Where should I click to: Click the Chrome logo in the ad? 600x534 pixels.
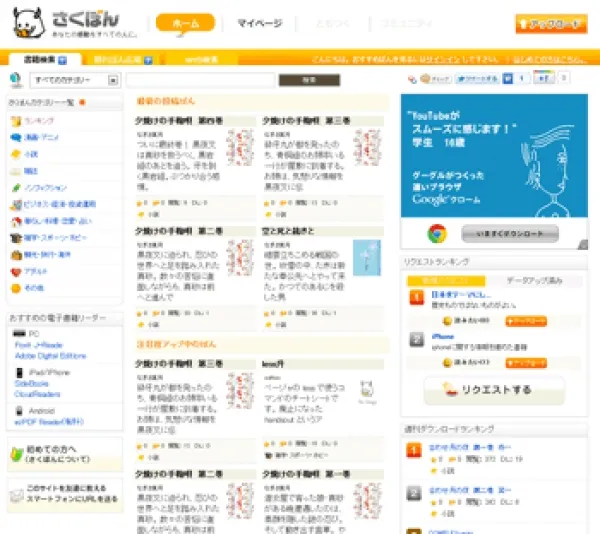[x=436, y=232]
